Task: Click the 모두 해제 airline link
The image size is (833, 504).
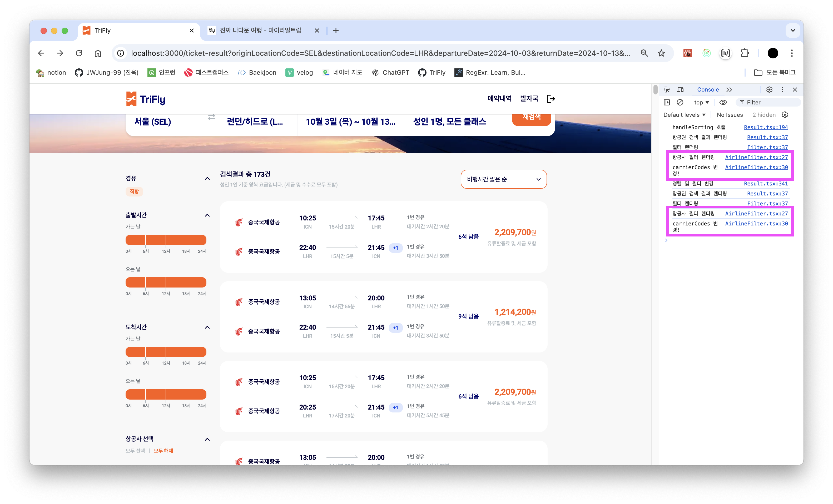Action: [163, 451]
